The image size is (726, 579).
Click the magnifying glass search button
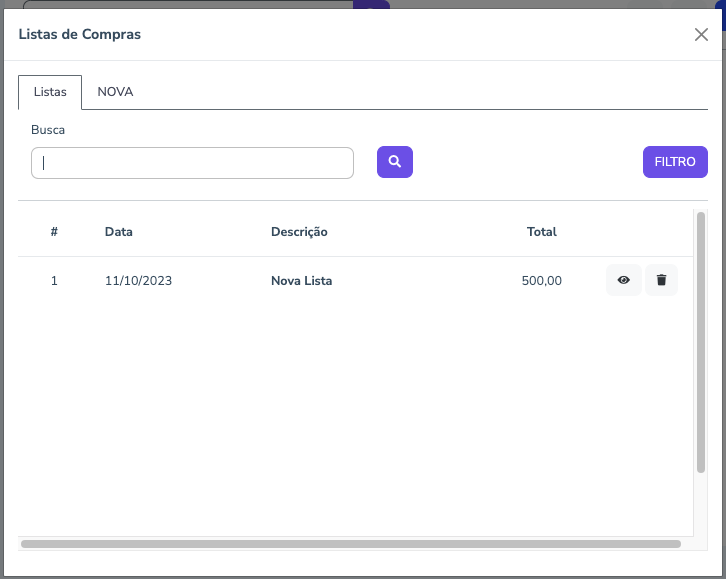tap(394, 162)
